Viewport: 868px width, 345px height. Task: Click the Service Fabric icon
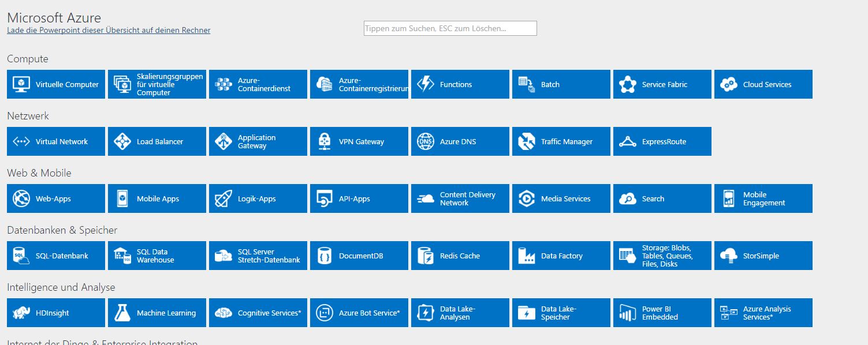point(628,84)
